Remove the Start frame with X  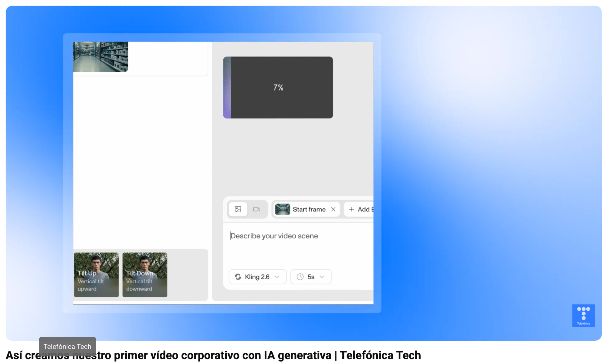333,209
